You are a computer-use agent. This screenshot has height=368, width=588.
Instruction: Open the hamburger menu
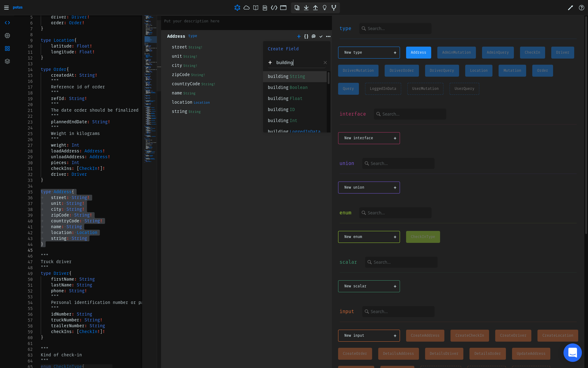point(6,8)
